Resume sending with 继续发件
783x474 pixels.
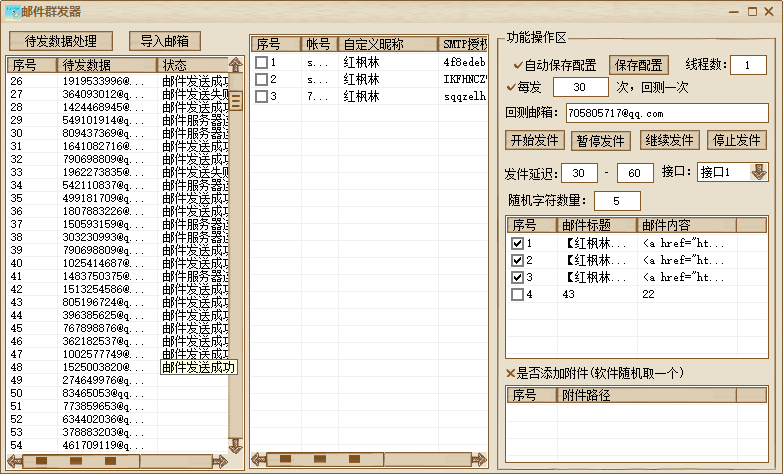[x=669, y=140]
